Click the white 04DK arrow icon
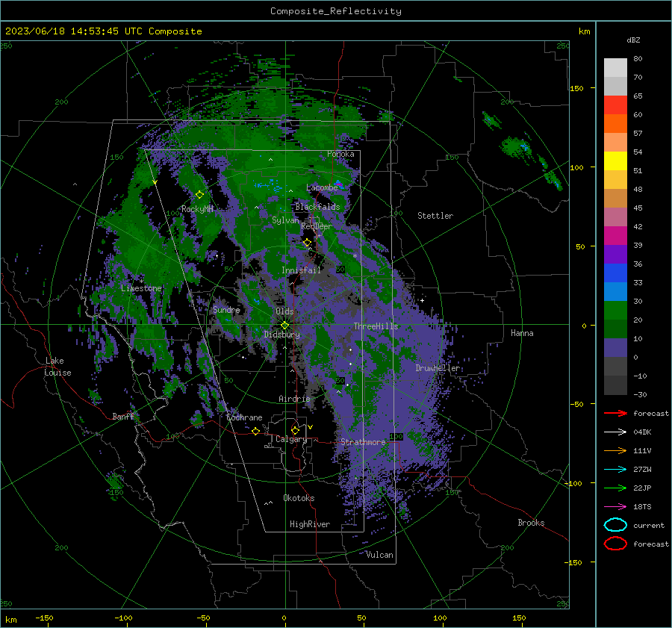Image resolution: width=672 pixels, height=628 pixels. click(615, 432)
